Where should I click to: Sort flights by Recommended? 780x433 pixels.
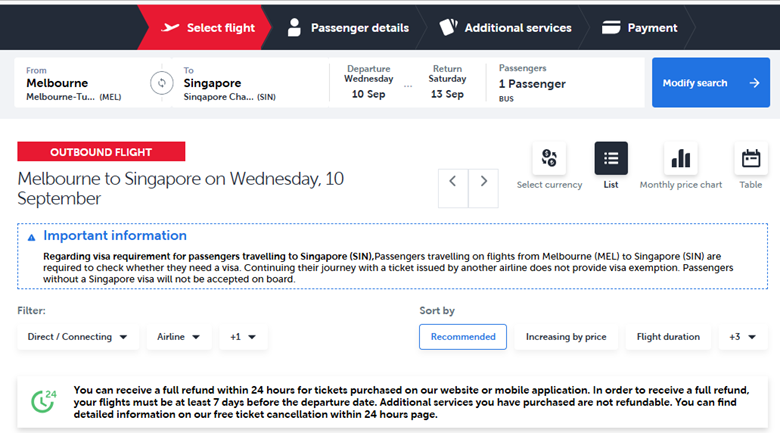[x=463, y=337]
